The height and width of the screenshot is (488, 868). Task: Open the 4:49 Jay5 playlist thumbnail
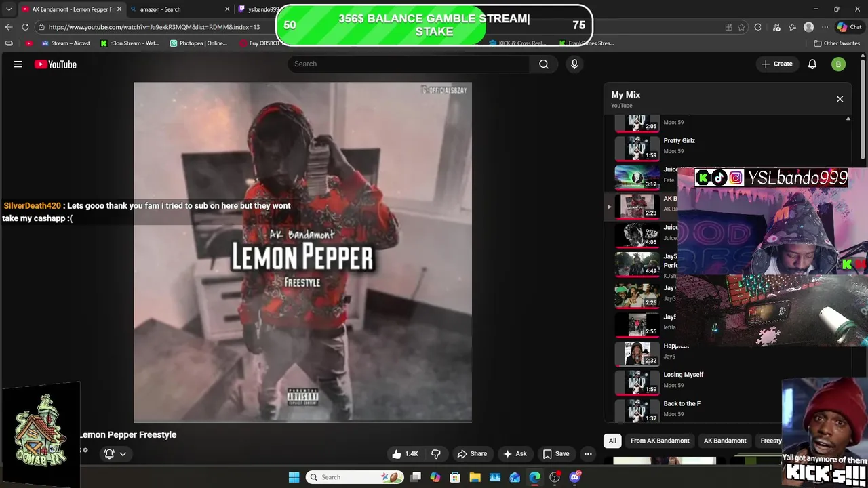(637, 264)
